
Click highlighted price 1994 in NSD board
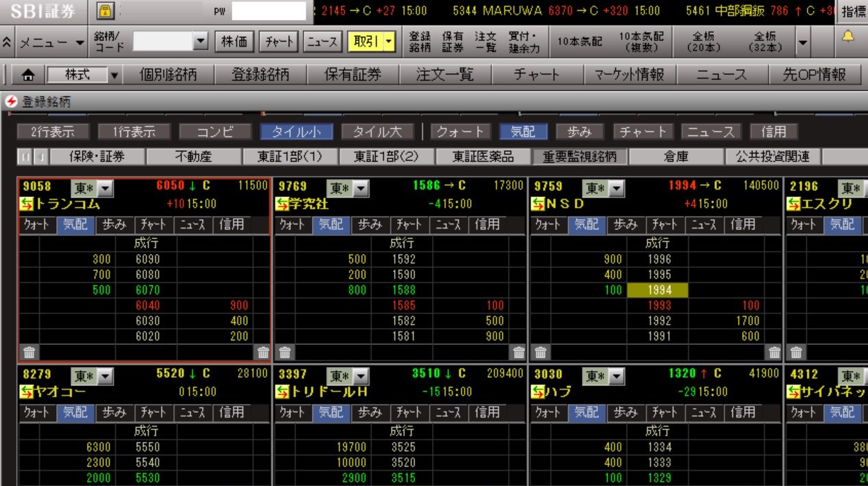click(658, 290)
